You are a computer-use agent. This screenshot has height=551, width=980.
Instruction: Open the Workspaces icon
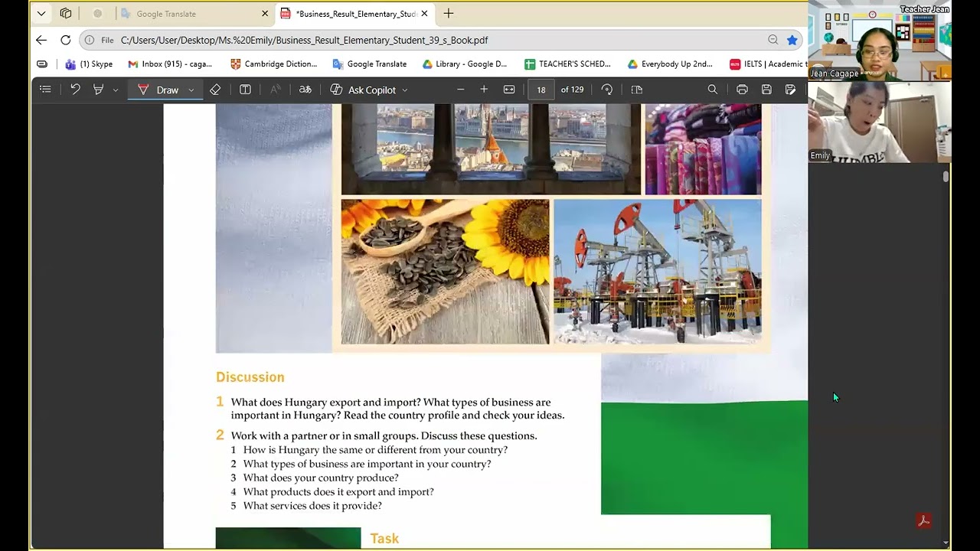(66, 13)
